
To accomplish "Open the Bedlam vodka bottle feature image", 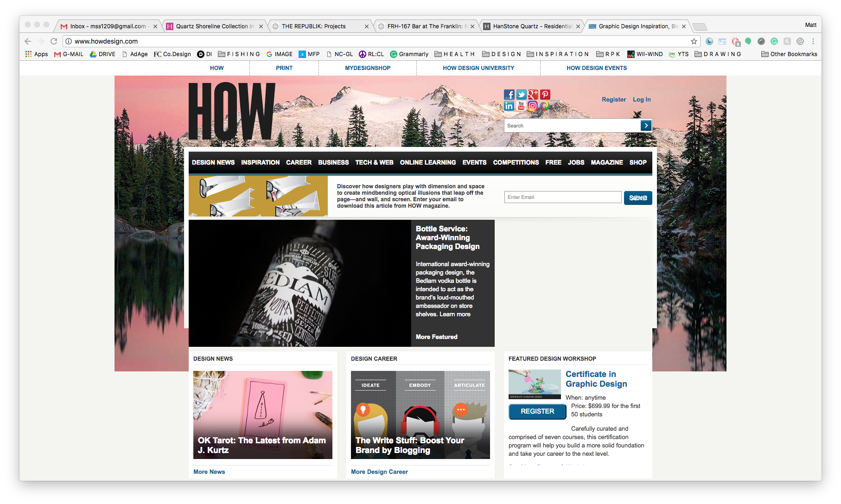I will tap(300, 283).
